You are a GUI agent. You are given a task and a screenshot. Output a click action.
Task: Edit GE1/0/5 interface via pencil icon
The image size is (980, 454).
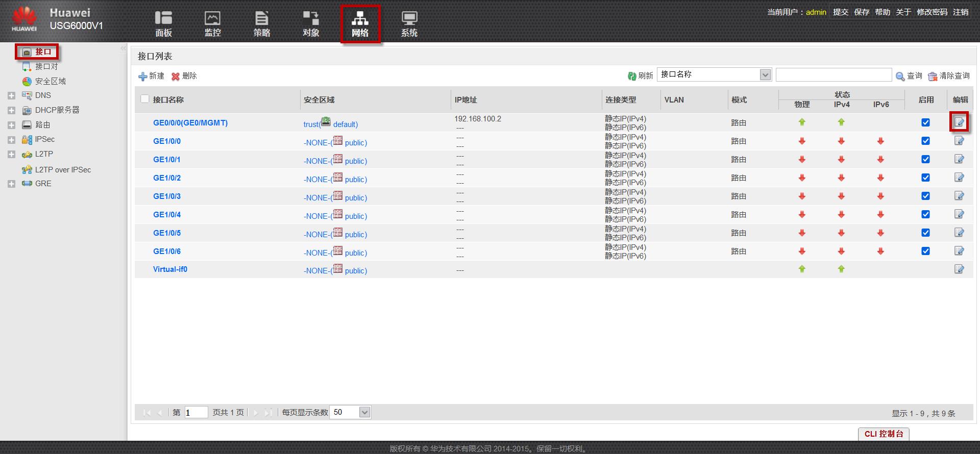pyautogui.click(x=959, y=233)
